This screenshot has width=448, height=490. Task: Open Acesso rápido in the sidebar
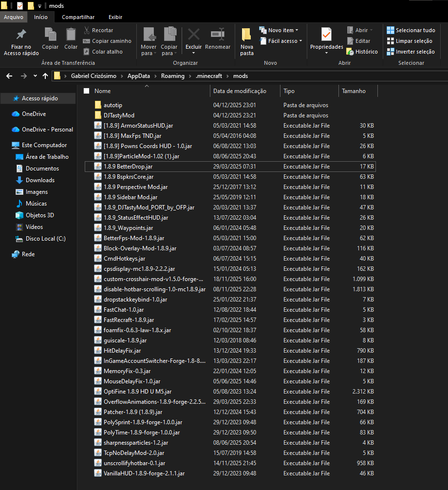click(38, 98)
